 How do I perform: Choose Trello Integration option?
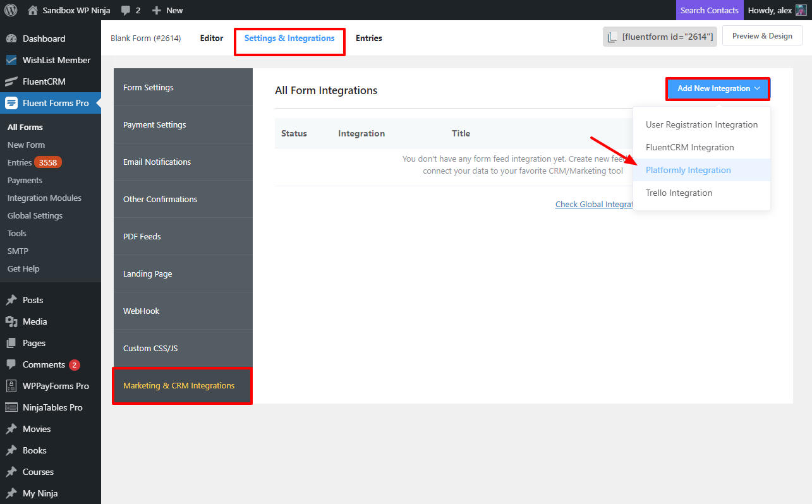coord(679,193)
